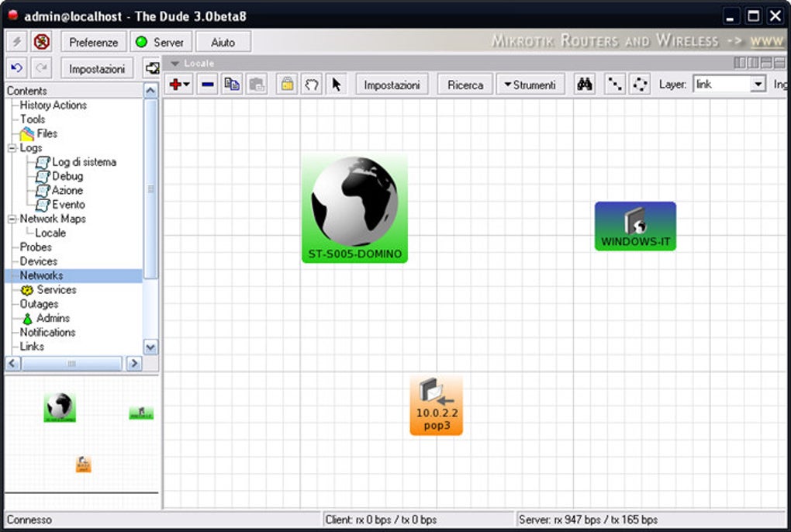Screen dimensions: 791x532
Task: Click the copy icon in map toolbar
Action: click(x=232, y=85)
